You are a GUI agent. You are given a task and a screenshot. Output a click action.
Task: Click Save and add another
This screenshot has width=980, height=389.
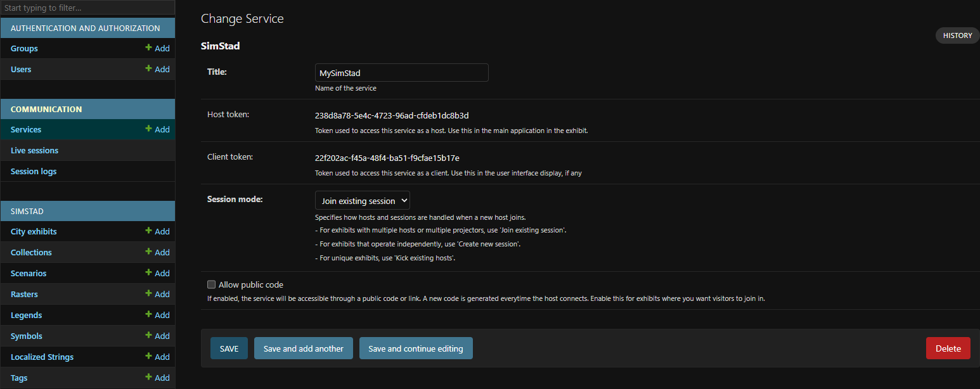304,348
